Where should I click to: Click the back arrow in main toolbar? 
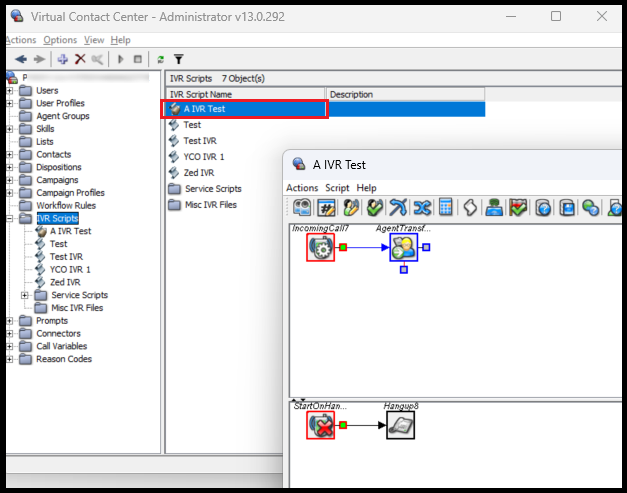click(21, 59)
